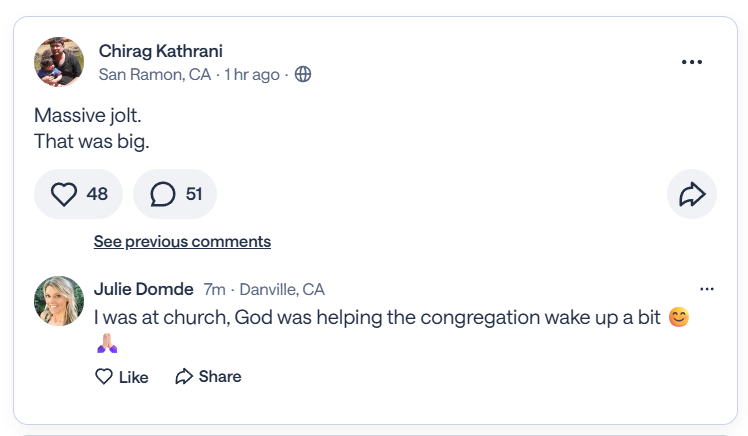Click the 1 hr ago timestamp

pos(251,75)
